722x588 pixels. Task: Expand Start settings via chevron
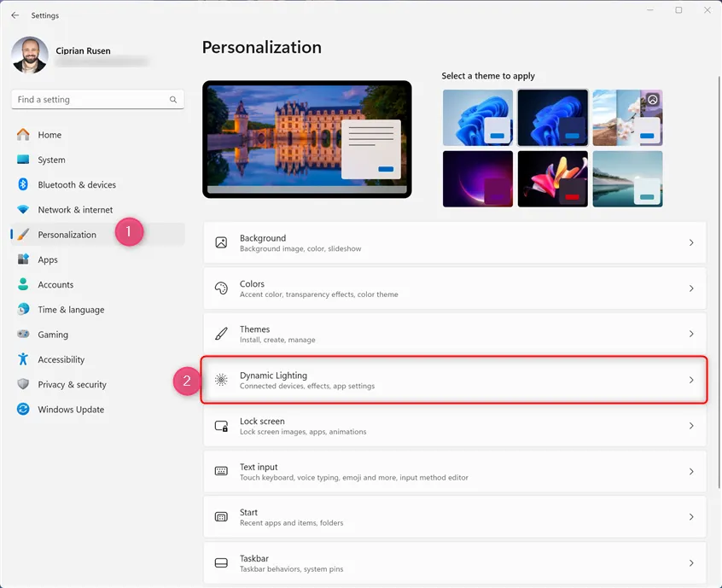click(x=691, y=517)
